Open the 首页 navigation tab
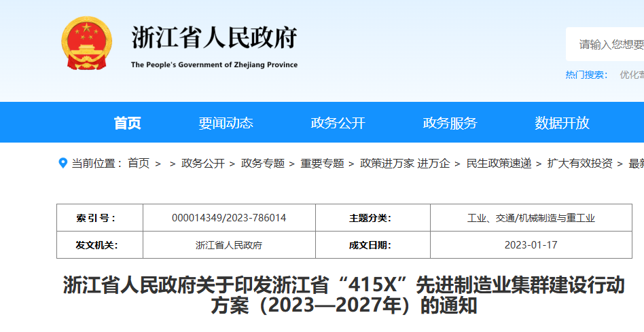 [x=127, y=123]
